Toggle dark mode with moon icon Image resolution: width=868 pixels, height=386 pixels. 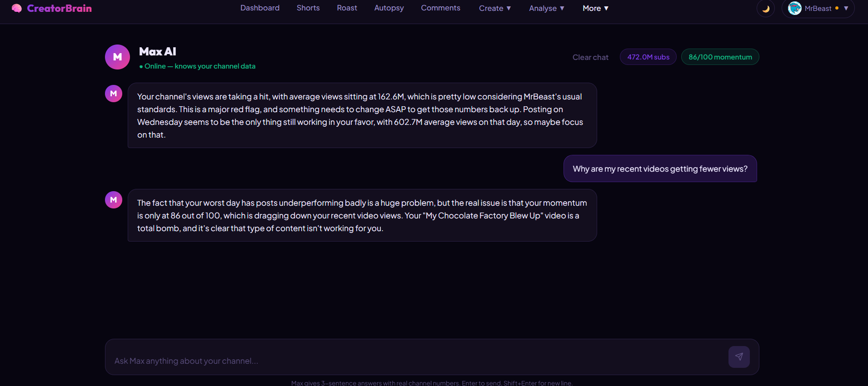coord(766,9)
